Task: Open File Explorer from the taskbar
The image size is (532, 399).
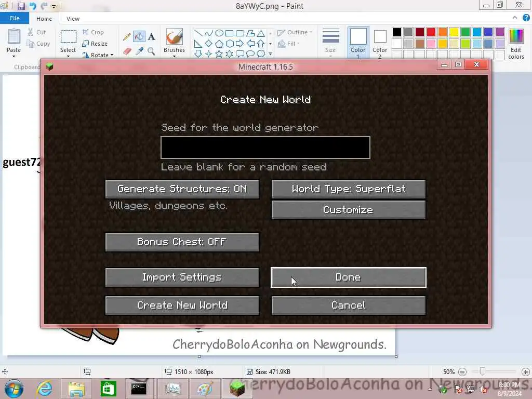Action: coord(76,389)
